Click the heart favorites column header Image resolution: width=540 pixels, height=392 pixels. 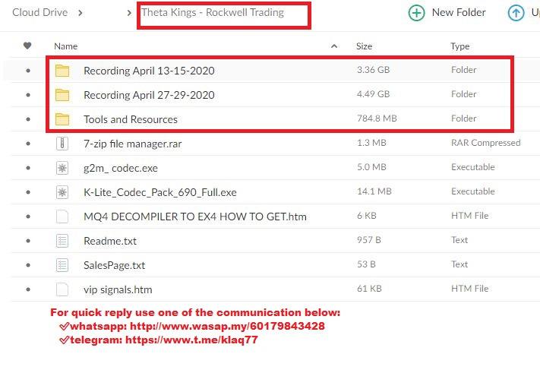point(28,46)
